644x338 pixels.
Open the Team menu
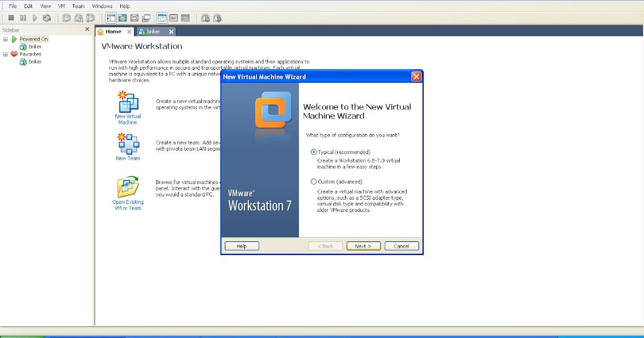point(78,6)
